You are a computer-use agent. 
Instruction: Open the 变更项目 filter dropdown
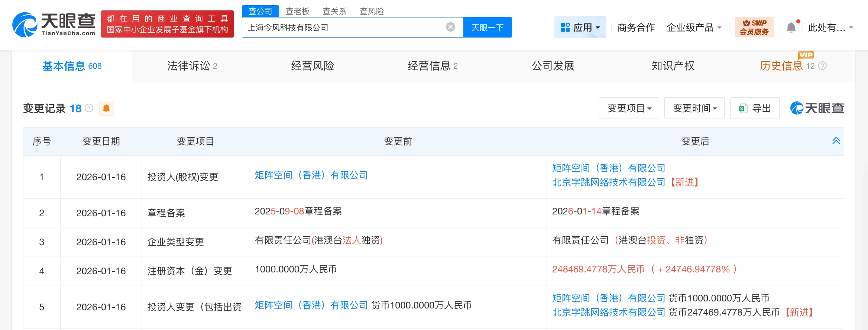[629, 108]
